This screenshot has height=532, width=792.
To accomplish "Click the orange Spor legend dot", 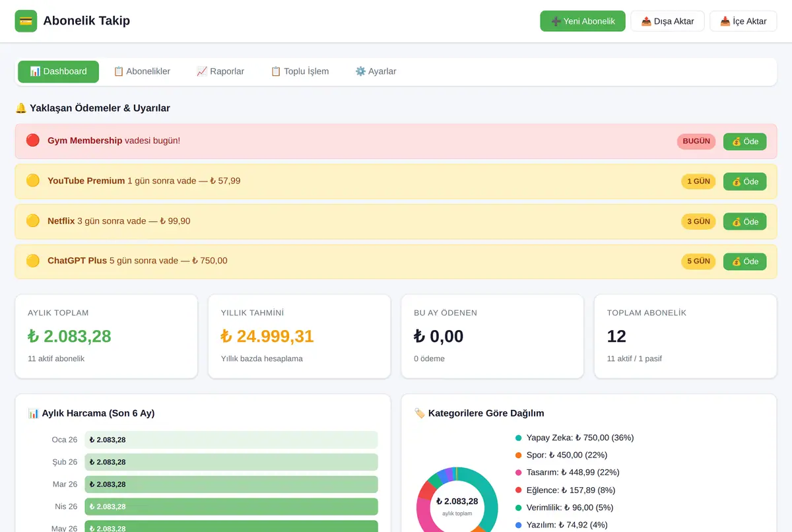I will click(x=519, y=455).
